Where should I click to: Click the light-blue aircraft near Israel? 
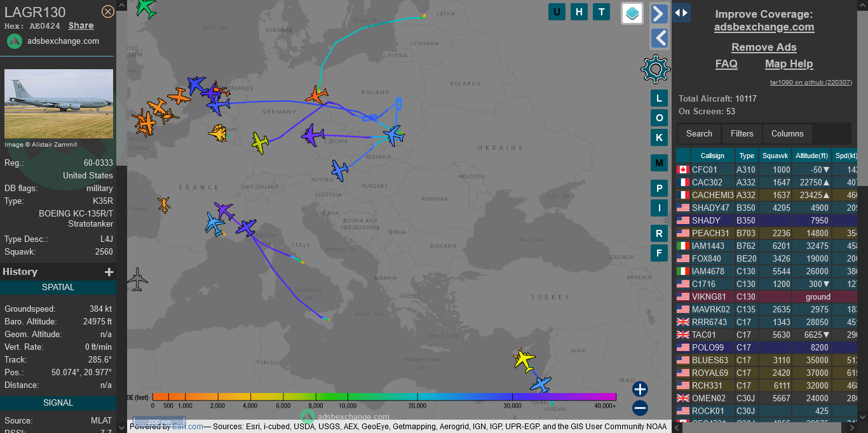541,384
